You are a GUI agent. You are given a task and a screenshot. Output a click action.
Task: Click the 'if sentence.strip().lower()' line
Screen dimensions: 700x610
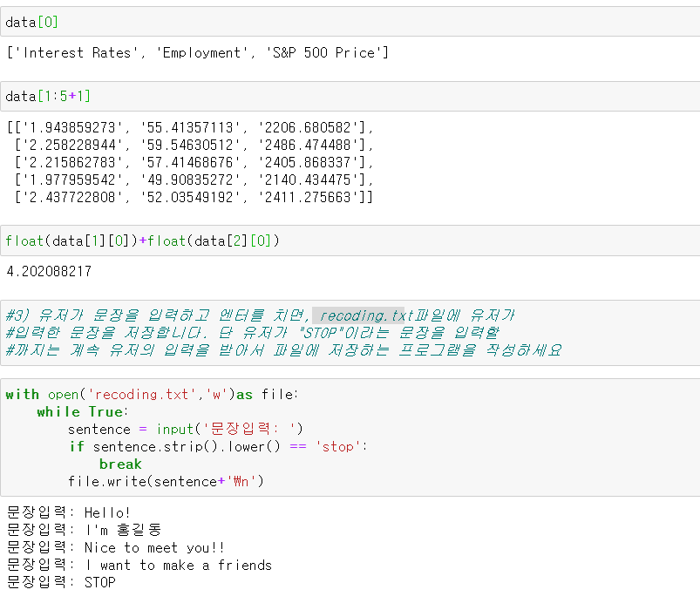[218, 447]
